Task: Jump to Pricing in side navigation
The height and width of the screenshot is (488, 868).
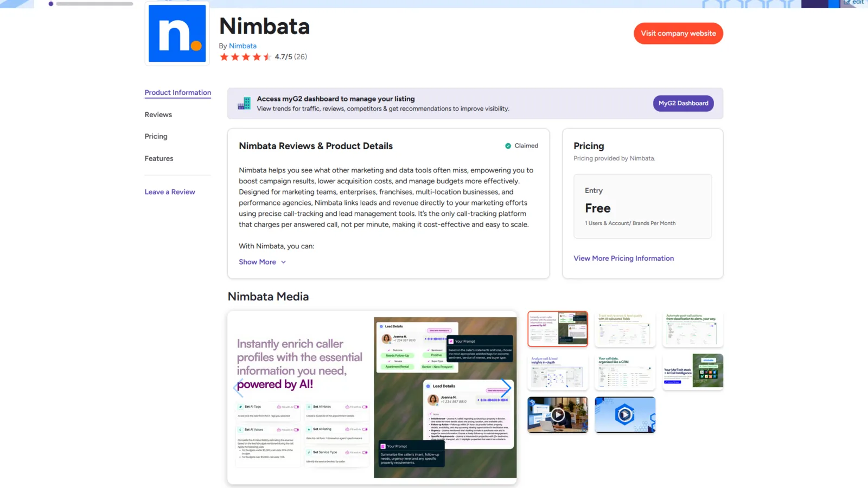Action: click(156, 137)
